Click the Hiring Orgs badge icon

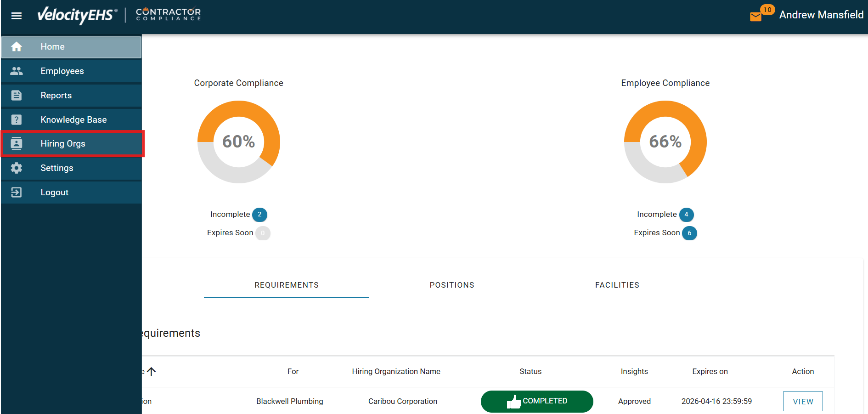pos(17,144)
